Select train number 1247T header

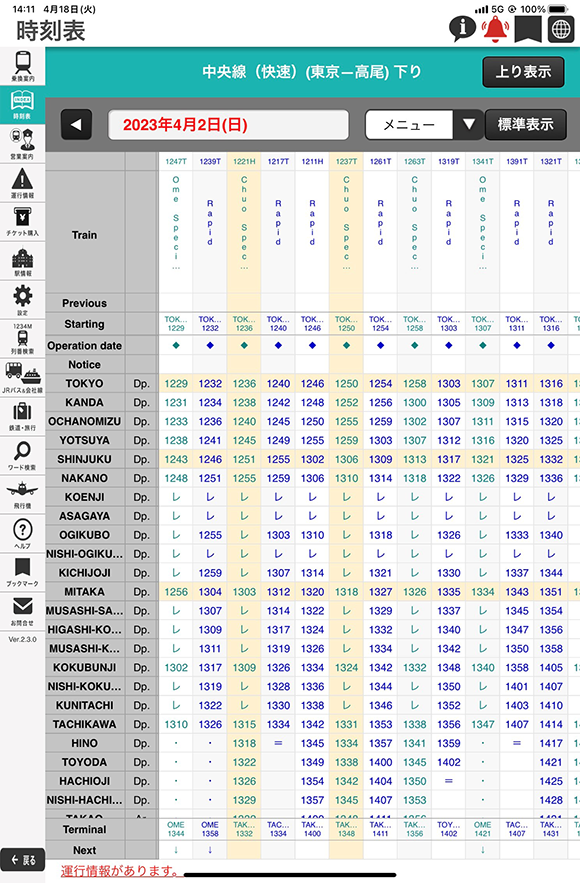click(x=176, y=161)
